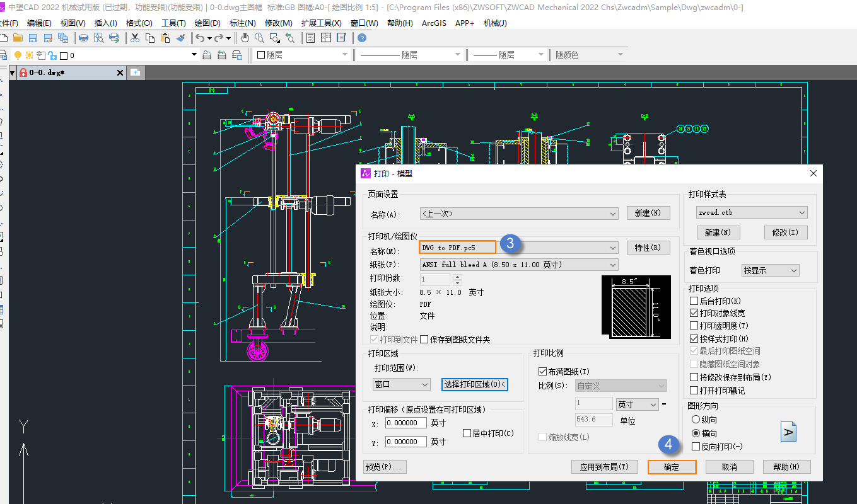Uncheck 布满图纸(I) checkbox
Viewport: 857px width, 504px height.
point(542,372)
